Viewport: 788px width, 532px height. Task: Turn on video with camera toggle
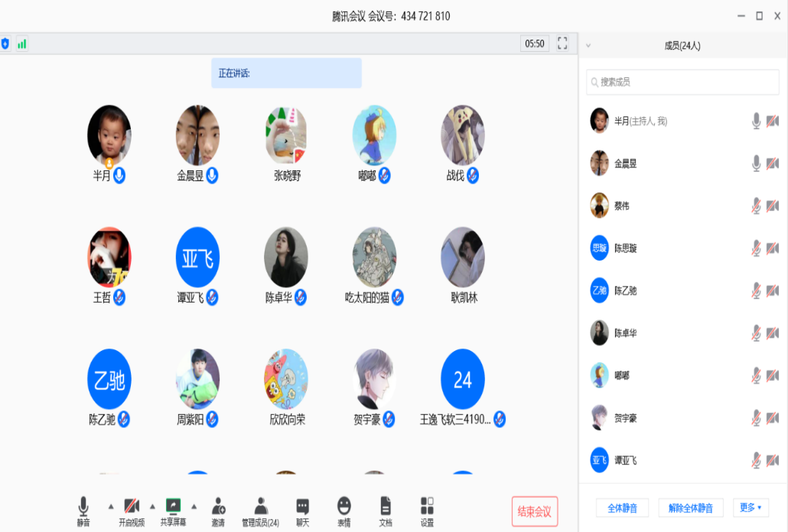pyautogui.click(x=132, y=507)
